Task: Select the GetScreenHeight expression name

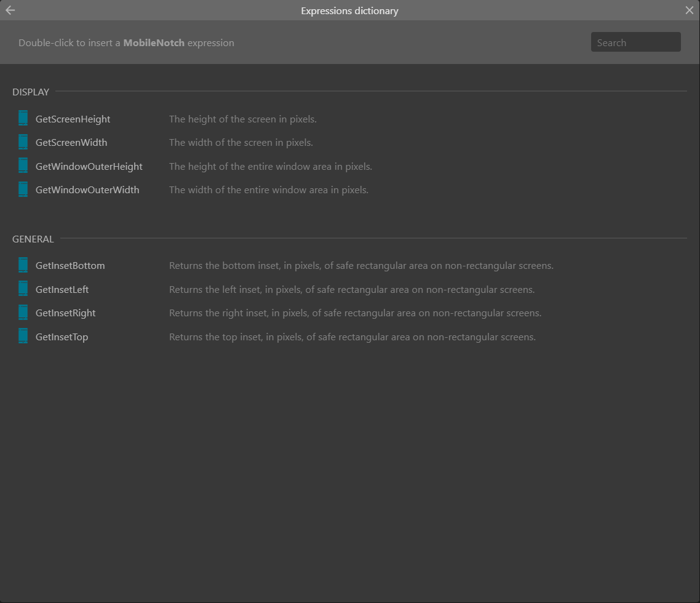Action: [73, 119]
